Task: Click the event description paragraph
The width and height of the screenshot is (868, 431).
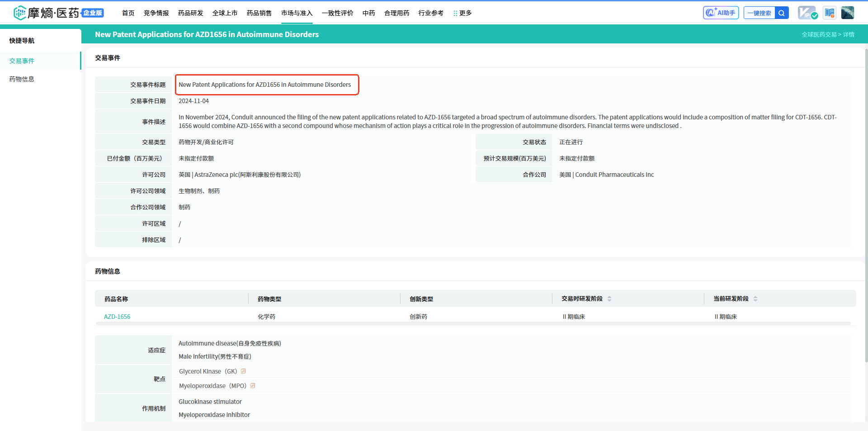Action: click(x=508, y=122)
